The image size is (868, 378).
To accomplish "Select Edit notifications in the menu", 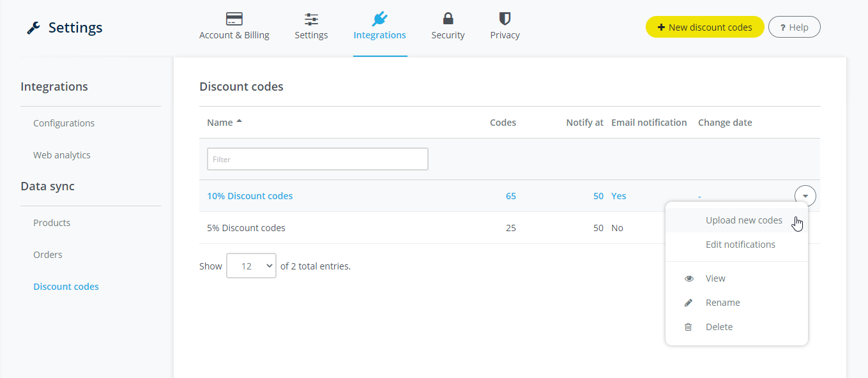I will click(740, 244).
